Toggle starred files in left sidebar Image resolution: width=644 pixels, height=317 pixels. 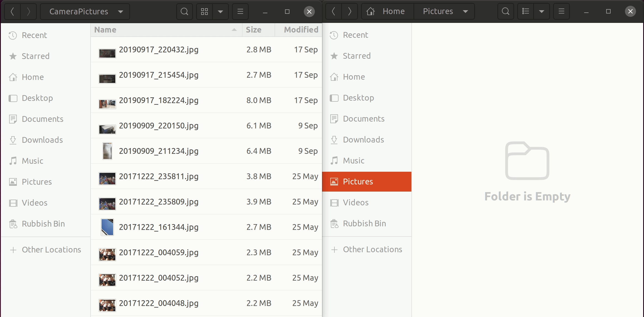tap(35, 55)
